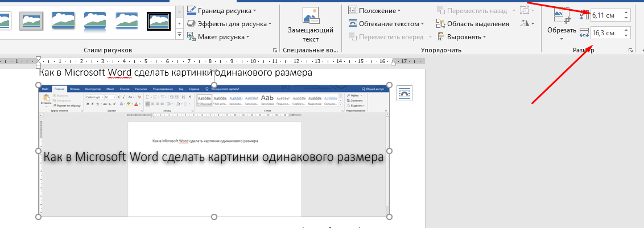Click the Layout Options icon beside the image
644x228 pixels.
click(x=404, y=93)
